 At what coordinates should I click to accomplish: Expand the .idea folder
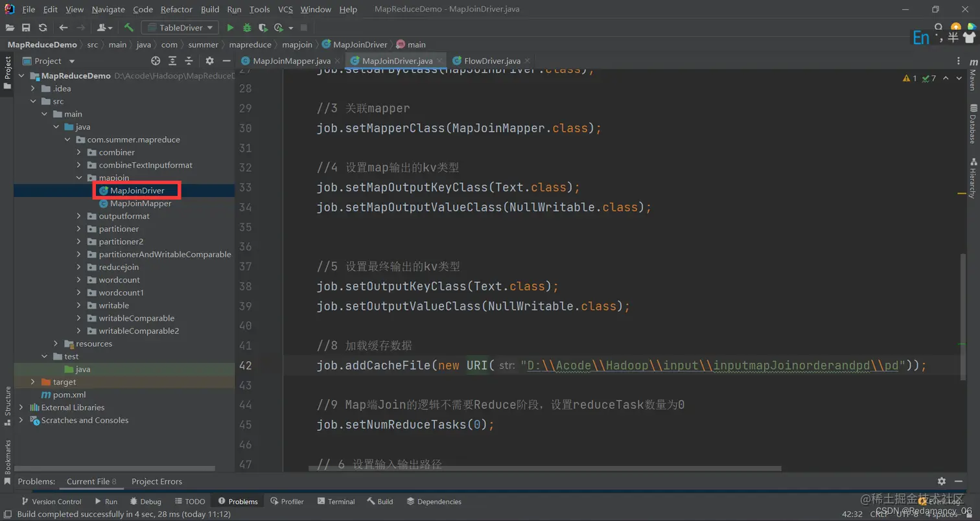33,88
